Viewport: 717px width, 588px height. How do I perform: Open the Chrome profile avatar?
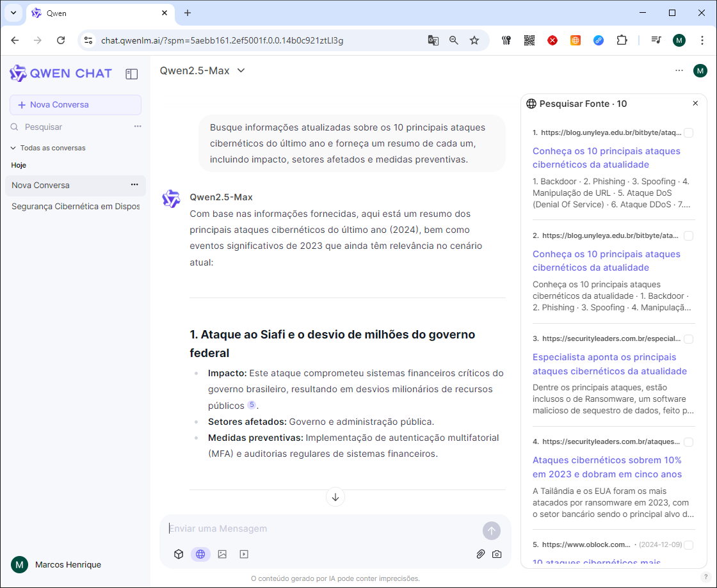(x=679, y=40)
